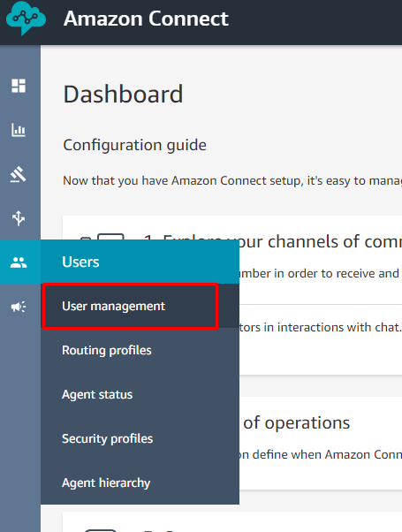The width and height of the screenshot is (402, 532).
Task: Open the Metrics bar chart icon
Action: tap(19, 130)
